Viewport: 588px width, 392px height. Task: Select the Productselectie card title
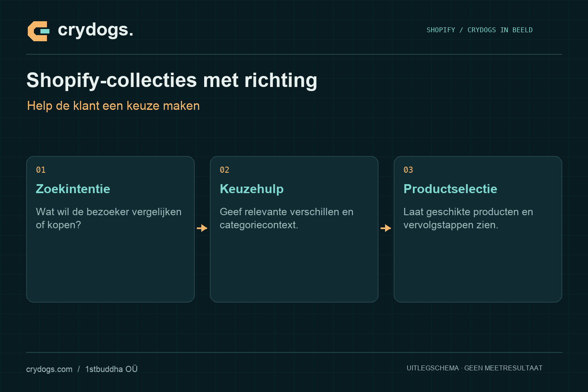[450, 189]
